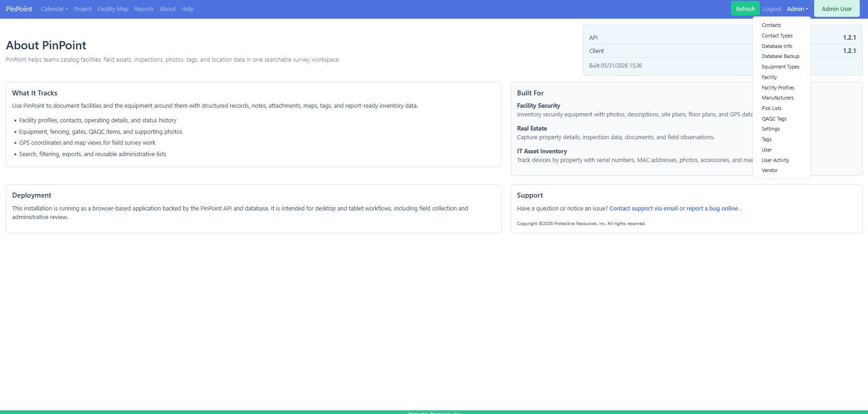Click the green Refresh button
The width and height of the screenshot is (868, 414).
[745, 9]
